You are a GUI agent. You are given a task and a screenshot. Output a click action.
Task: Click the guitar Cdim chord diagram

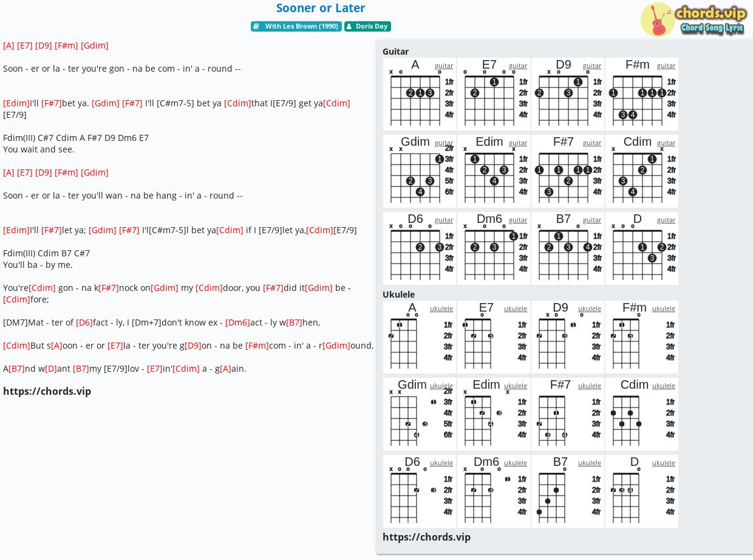642,171
